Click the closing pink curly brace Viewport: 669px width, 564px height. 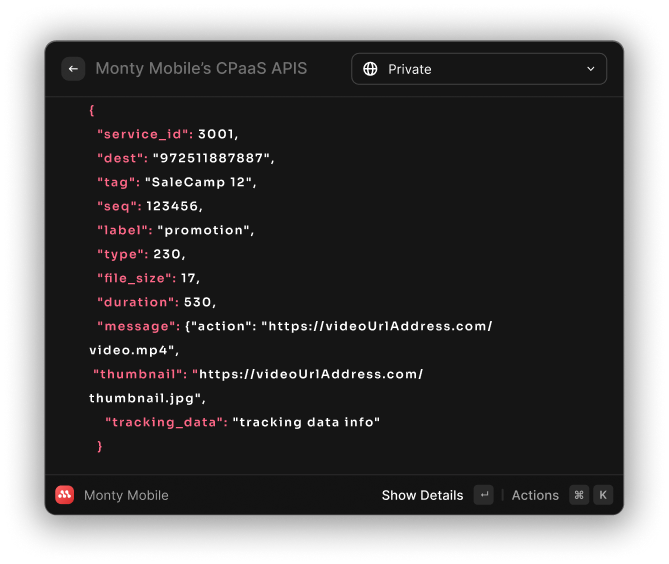tap(99, 446)
